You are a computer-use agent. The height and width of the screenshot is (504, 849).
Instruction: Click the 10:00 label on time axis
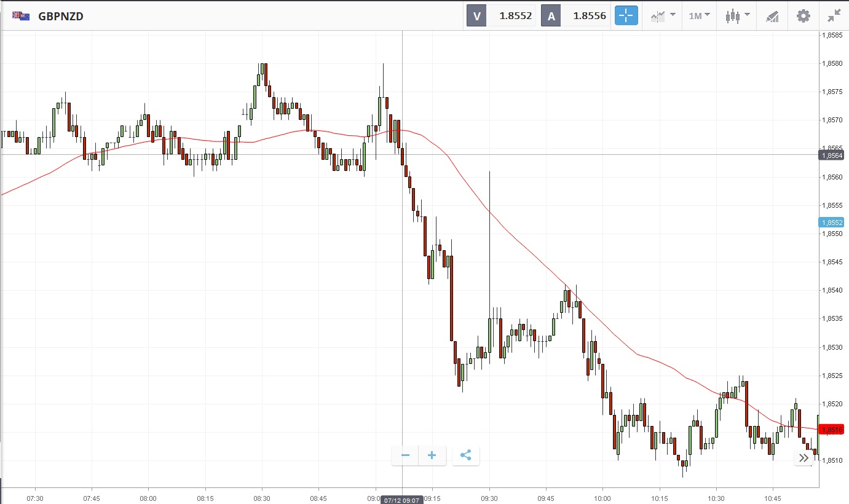(x=602, y=498)
